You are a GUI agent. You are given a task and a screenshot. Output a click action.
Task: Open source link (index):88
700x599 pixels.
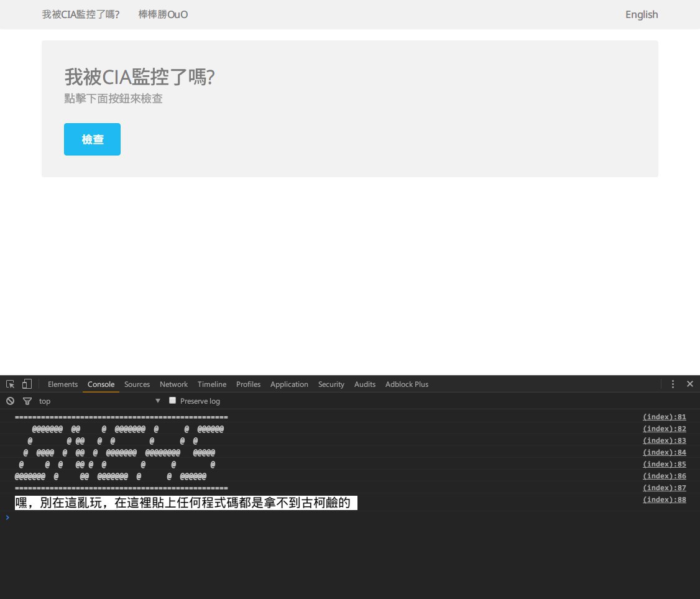(x=665, y=500)
